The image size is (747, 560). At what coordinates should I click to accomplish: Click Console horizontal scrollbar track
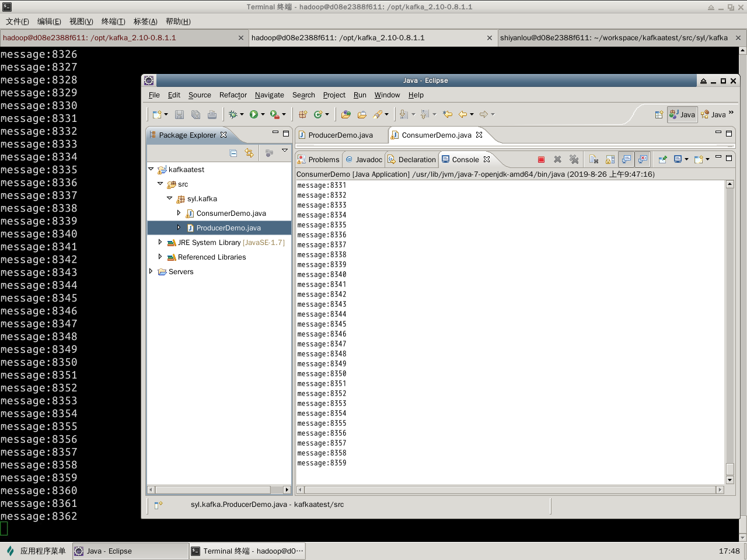(x=510, y=490)
